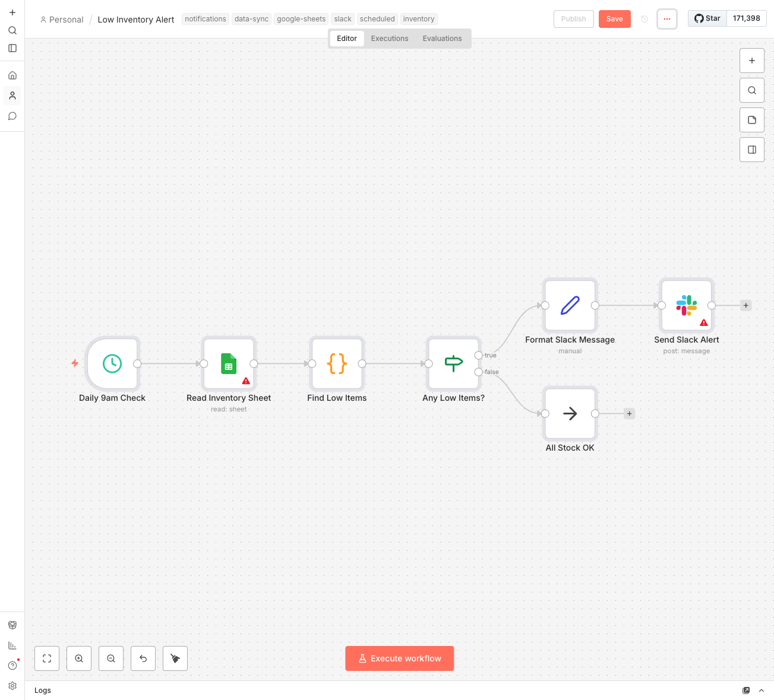Expand the Logs panel with chevron
This screenshot has width=774, height=700.
click(762, 691)
